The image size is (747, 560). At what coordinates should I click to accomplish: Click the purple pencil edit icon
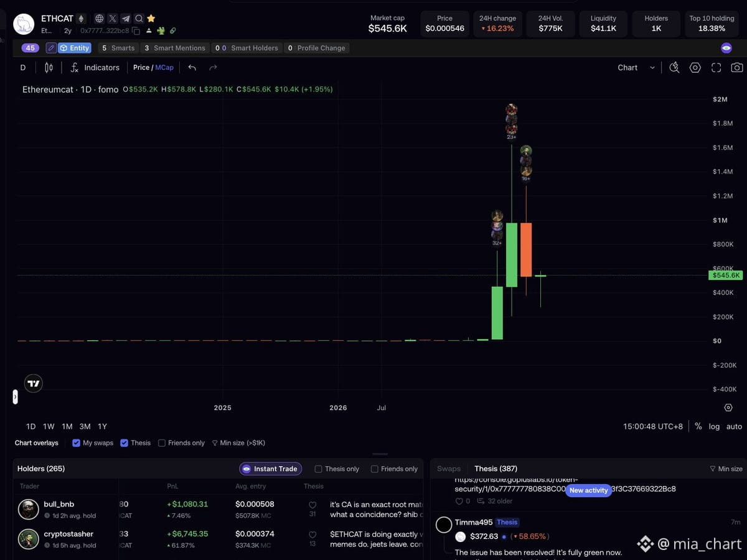[x=51, y=48]
